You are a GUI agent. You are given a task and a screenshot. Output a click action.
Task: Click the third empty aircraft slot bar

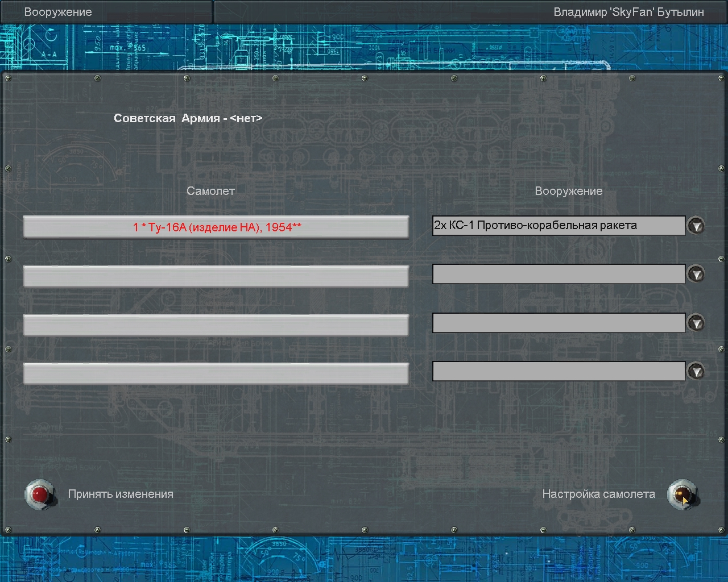[x=216, y=325]
